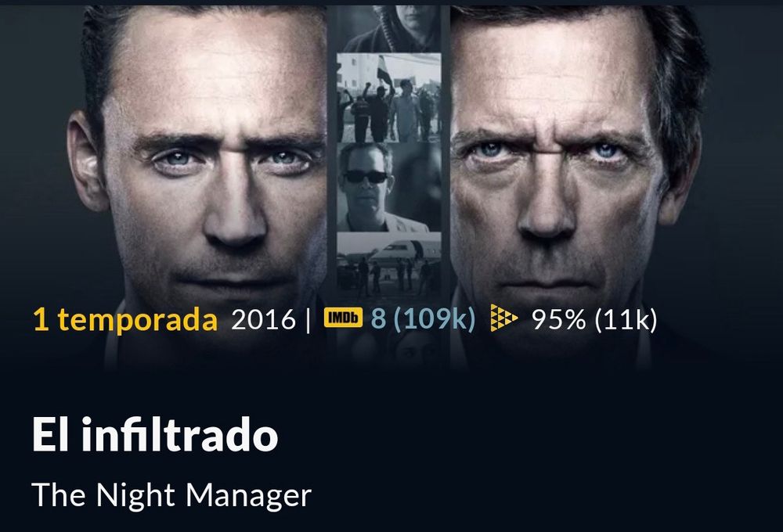Open the IMDb rating 8 (109k)
Image resolution: width=783 pixels, height=532 pixels.
pos(423,319)
